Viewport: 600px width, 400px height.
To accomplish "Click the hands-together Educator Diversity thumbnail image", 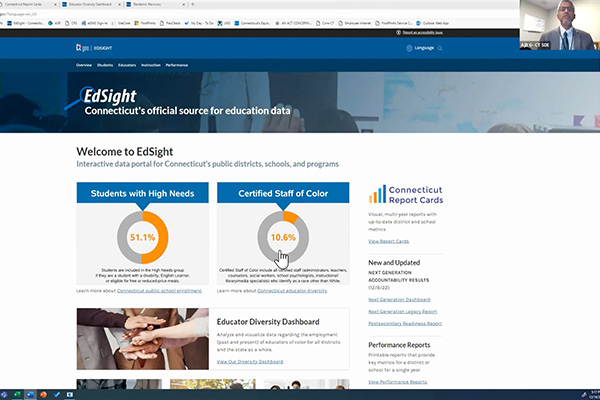I will click(143, 339).
